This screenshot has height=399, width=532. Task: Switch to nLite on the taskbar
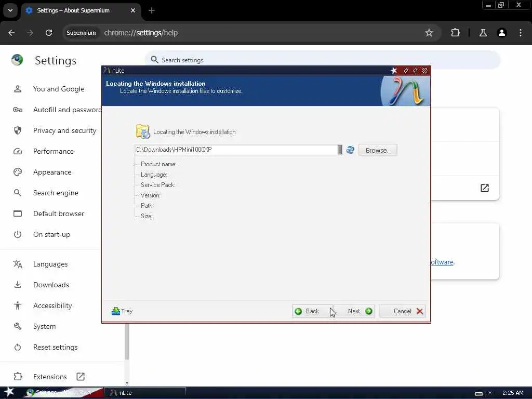pos(144,393)
